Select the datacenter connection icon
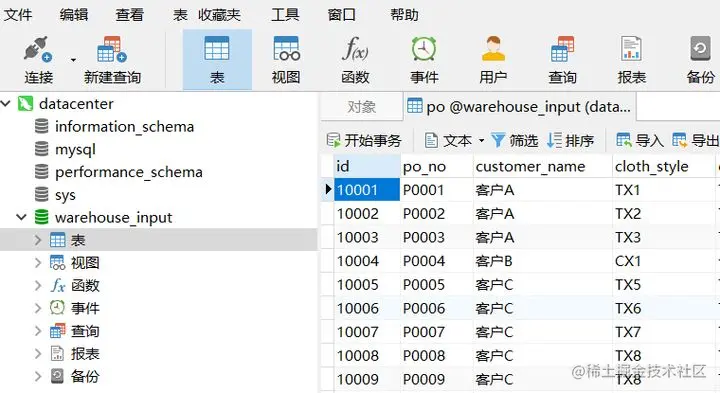The height and width of the screenshot is (393, 720). coord(25,103)
